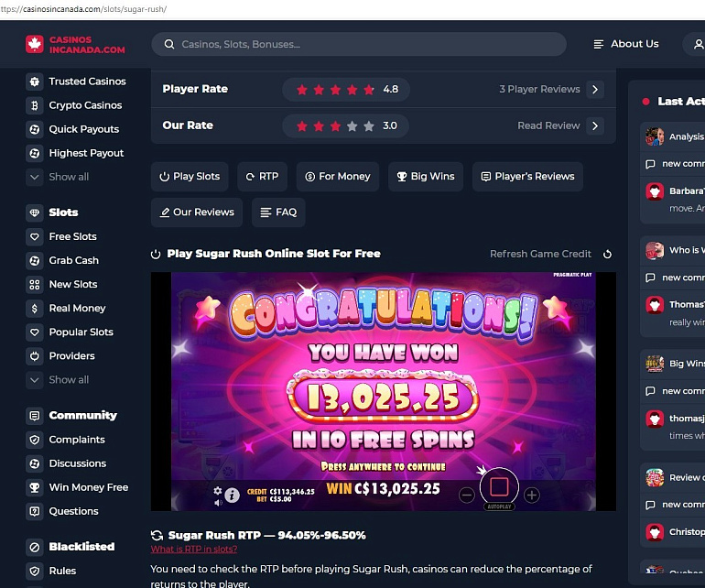705x588 pixels.
Task: Increase bet with plus button
Action: tap(532, 495)
